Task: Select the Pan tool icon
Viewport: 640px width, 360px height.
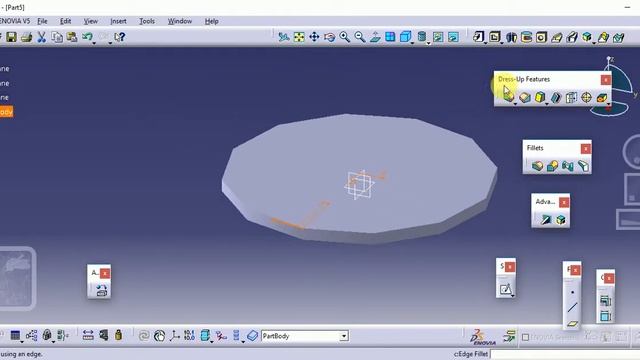Action: [314, 37]
